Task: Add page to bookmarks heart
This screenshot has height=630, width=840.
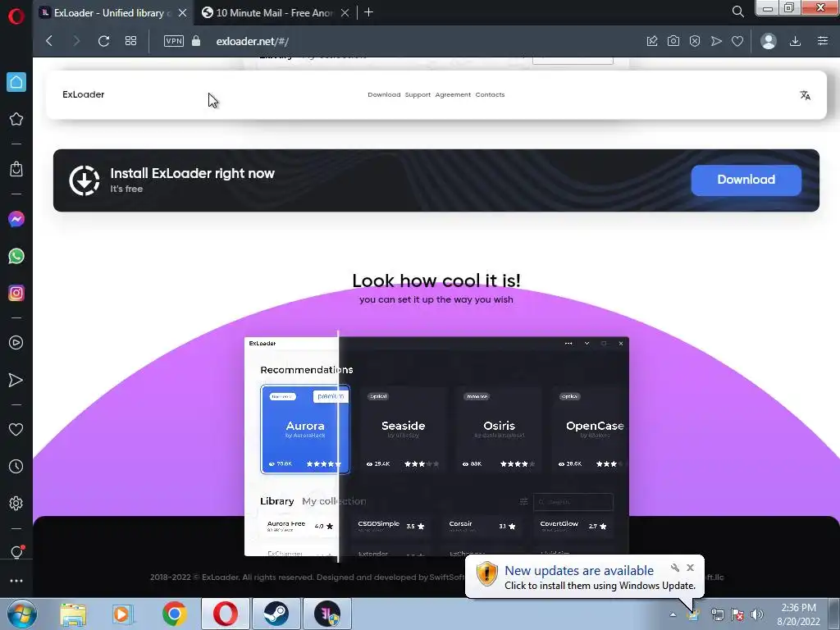Action: tap(737, 41)
